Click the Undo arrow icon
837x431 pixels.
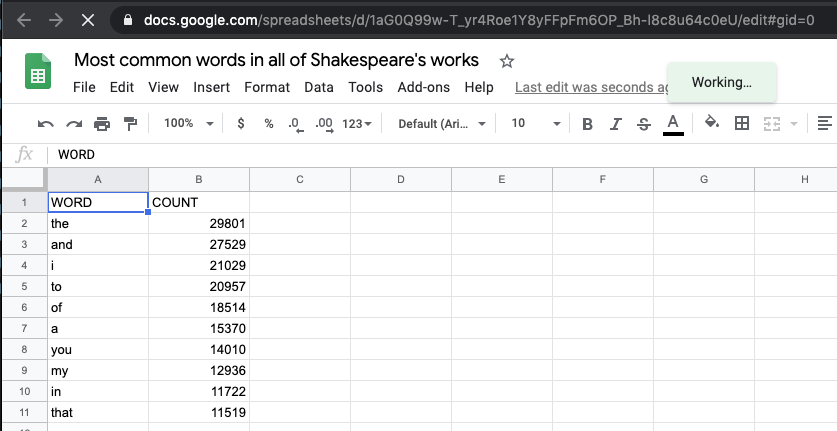click(45, 124)
